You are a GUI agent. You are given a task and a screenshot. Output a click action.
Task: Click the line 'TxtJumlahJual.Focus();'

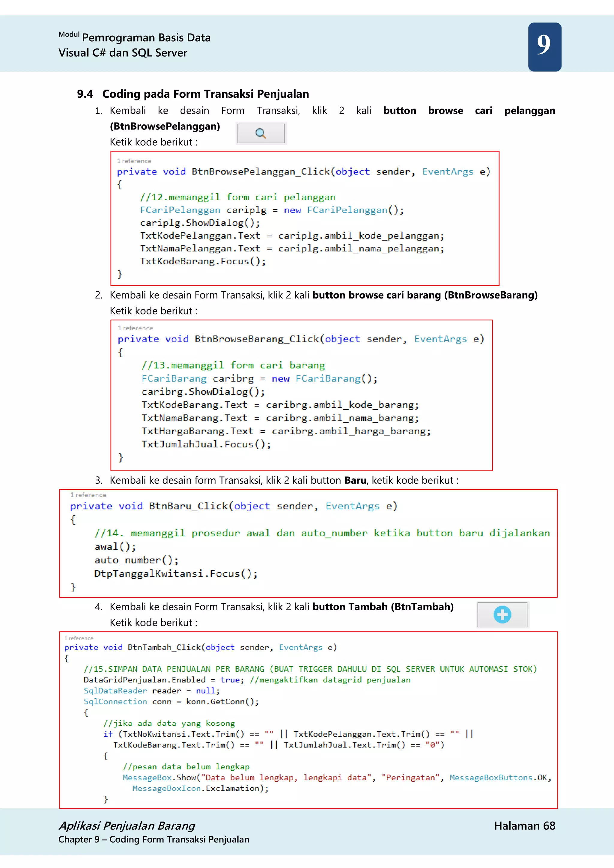coord(206,444)
